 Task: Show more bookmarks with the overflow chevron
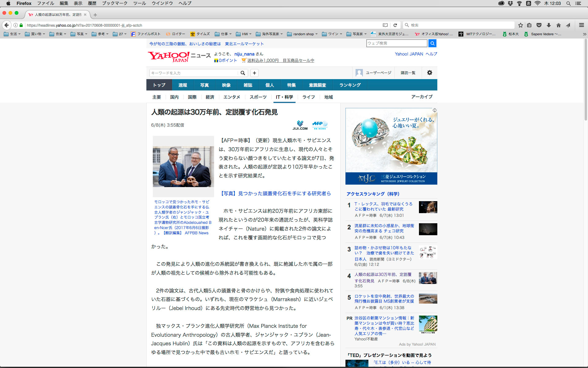coord(584,34)
